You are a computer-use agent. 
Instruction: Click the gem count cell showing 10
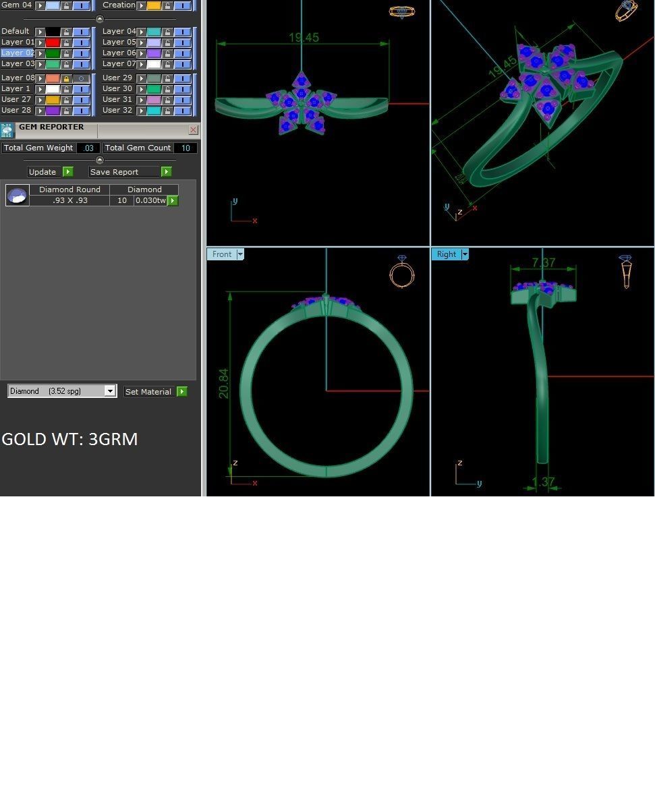121,200
